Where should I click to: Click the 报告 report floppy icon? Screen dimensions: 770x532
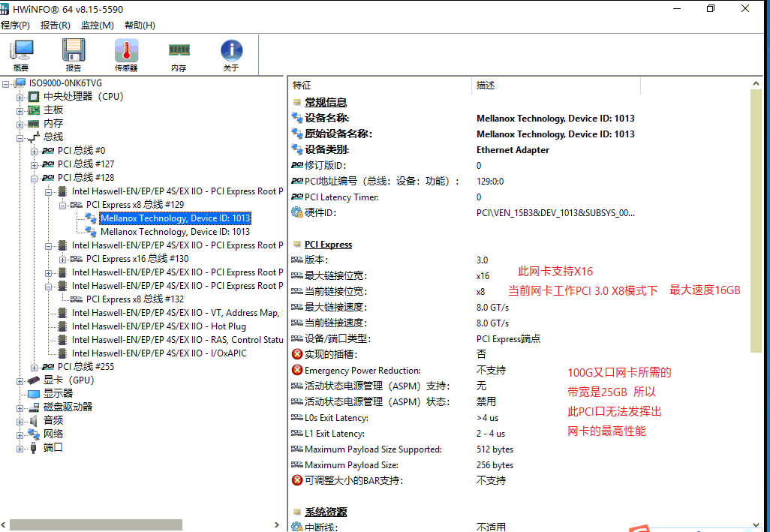tap(74, 51)
